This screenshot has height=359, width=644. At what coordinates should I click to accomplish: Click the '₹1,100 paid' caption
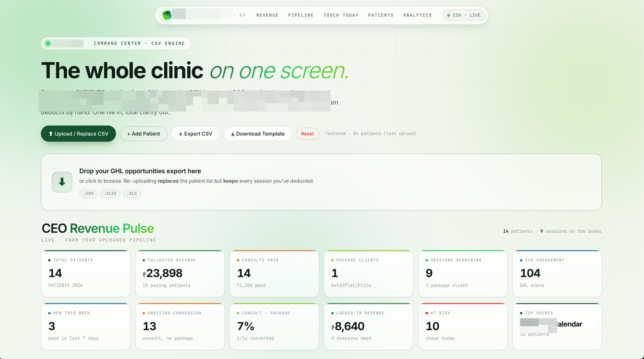coord(251,285)
